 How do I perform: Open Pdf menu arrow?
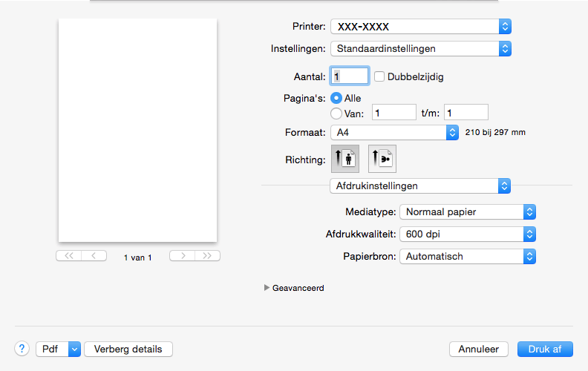coord(75,349)
